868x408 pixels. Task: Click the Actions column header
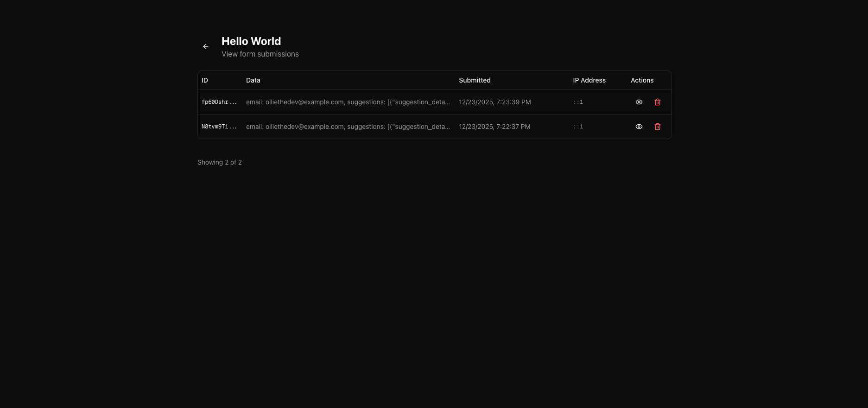click(642, 80)
